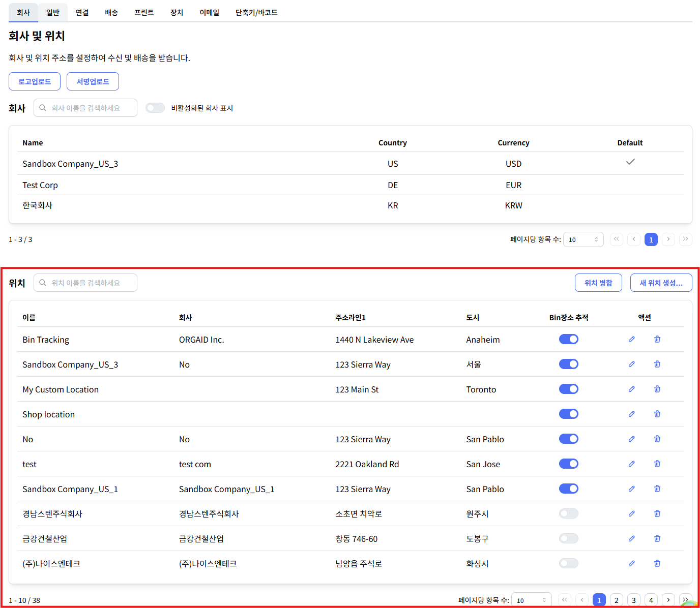This screenshot has width=700, height=608.
Task: Delete the Bin Tracking location
Action: (657, 339)
